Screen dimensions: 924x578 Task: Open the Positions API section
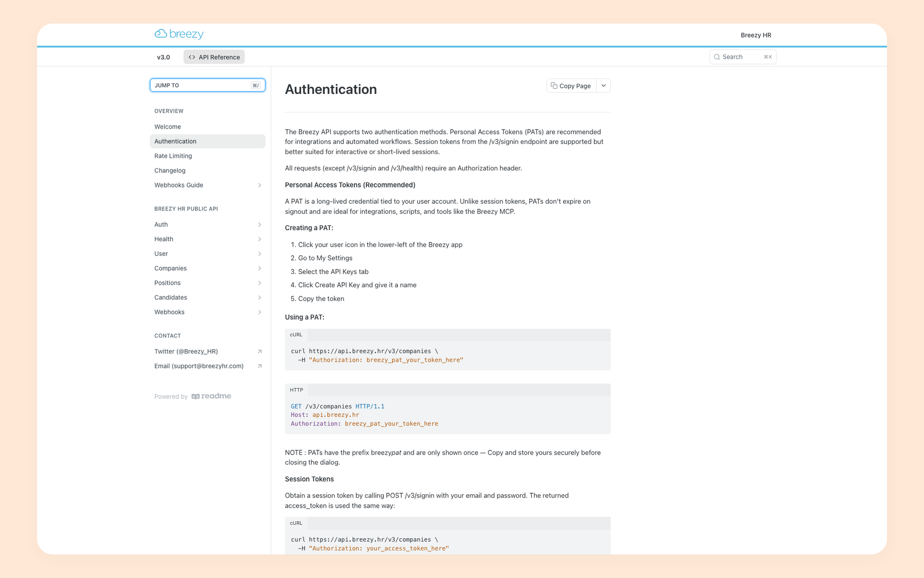[x=207, y=283]
